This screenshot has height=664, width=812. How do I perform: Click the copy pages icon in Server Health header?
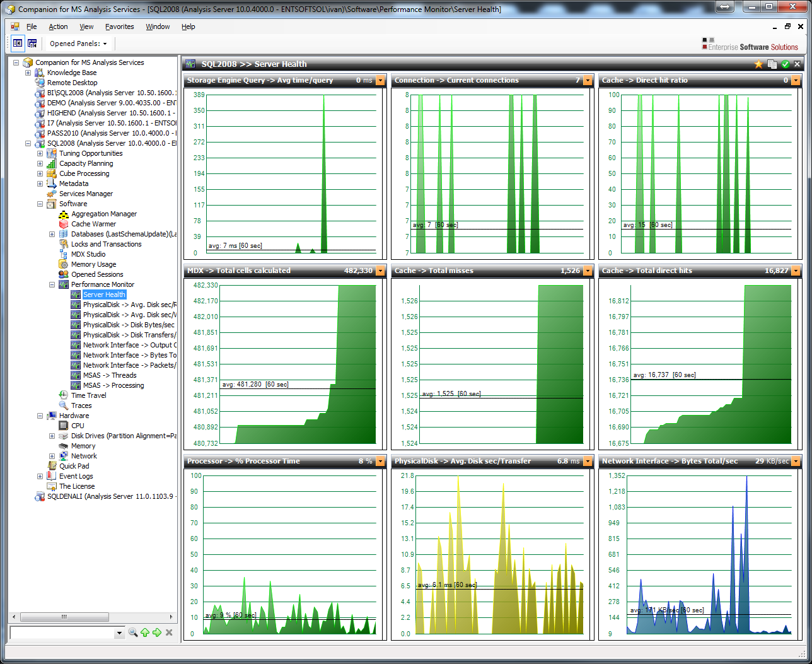[x=772, y=64]
